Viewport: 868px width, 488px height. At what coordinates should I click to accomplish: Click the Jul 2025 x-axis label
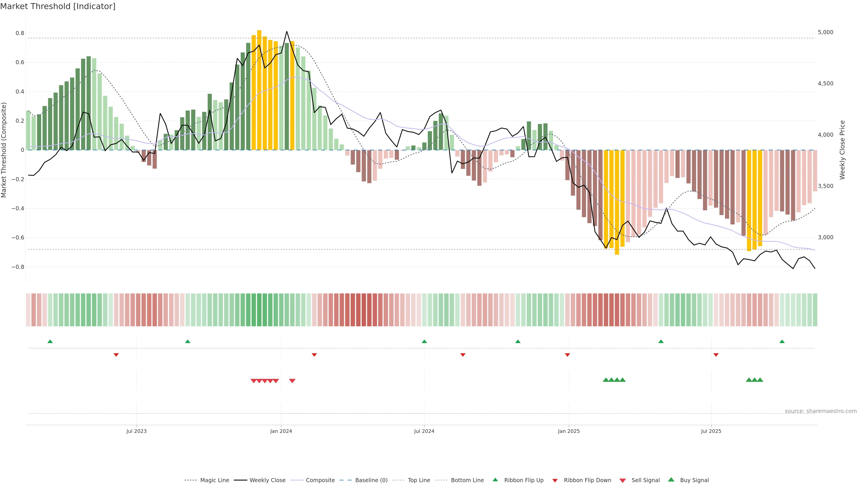pos(711,431)
